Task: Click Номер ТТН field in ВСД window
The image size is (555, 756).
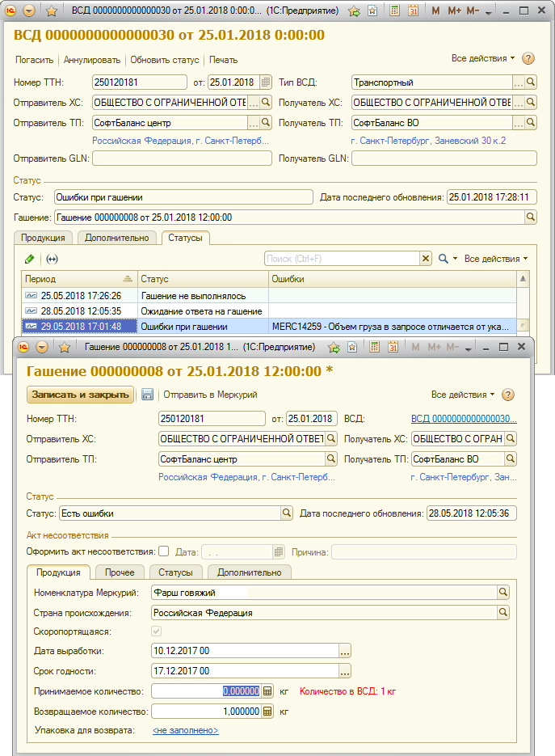Action: 140,82
